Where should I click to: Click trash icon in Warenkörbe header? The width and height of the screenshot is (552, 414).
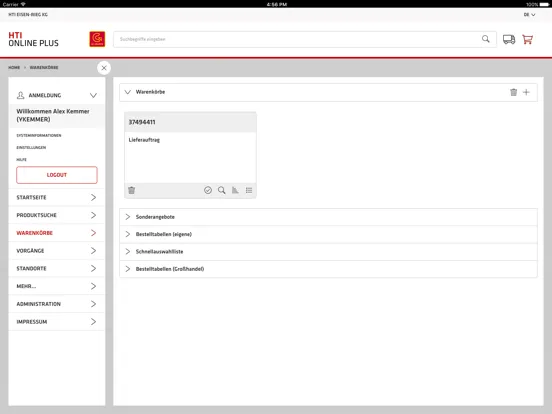[x=514, y=92]
